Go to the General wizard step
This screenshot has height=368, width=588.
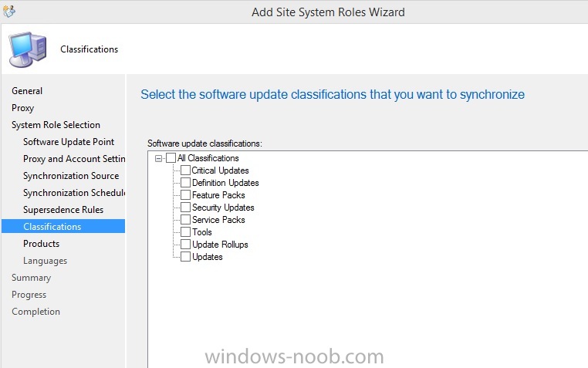[27, 91]
